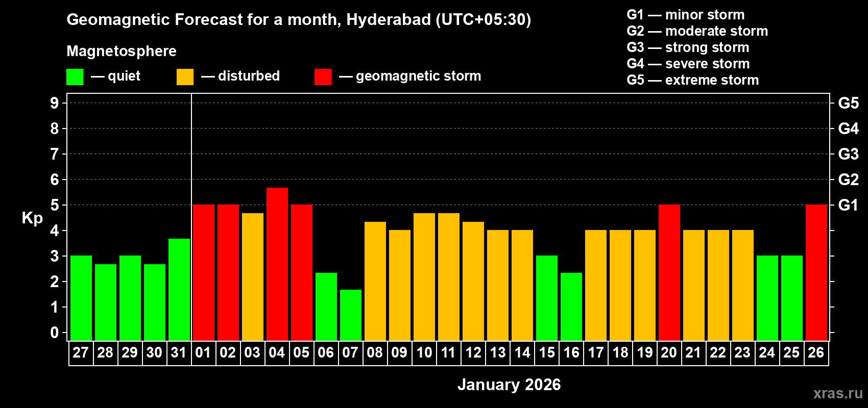Screen dimensions: 868x408
Task: Click the 'quiet' legend text
Action: tap(124, 76)
